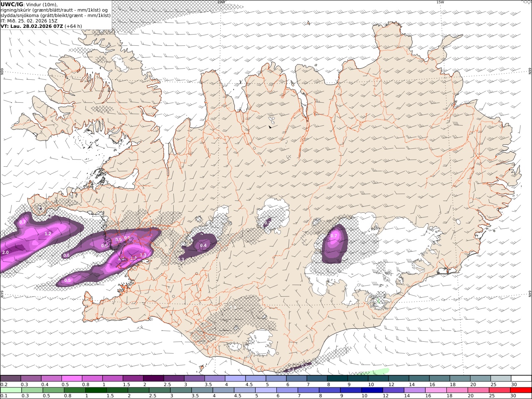Select the dark navy blue 10 legend swatch
The width and height of the screenshot is (532, 399).
[x=372, y=390]
